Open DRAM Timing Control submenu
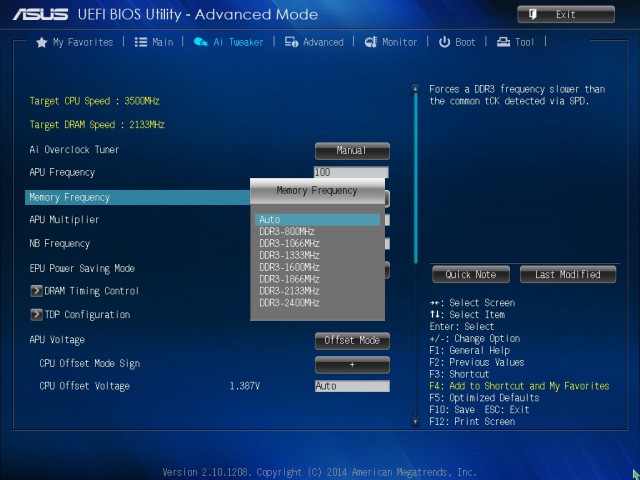640x480 pixels. click(85, 291)
